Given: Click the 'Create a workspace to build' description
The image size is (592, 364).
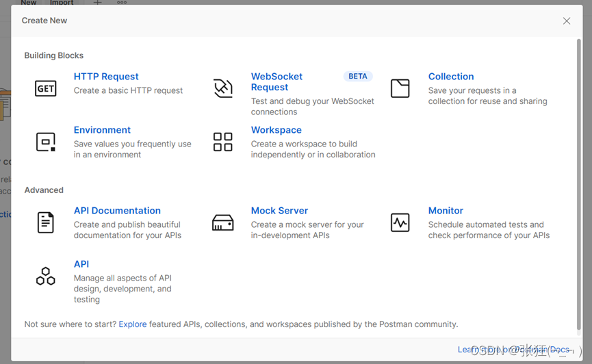Looking at the screenshot, I should point(313,150).
